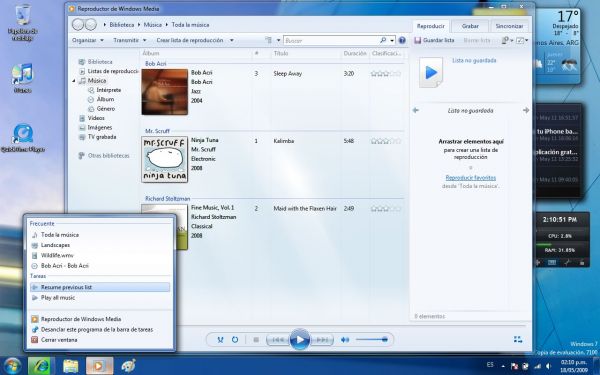
Task: Open the Crear lista de reproducción dropdown
Action: 195,40
